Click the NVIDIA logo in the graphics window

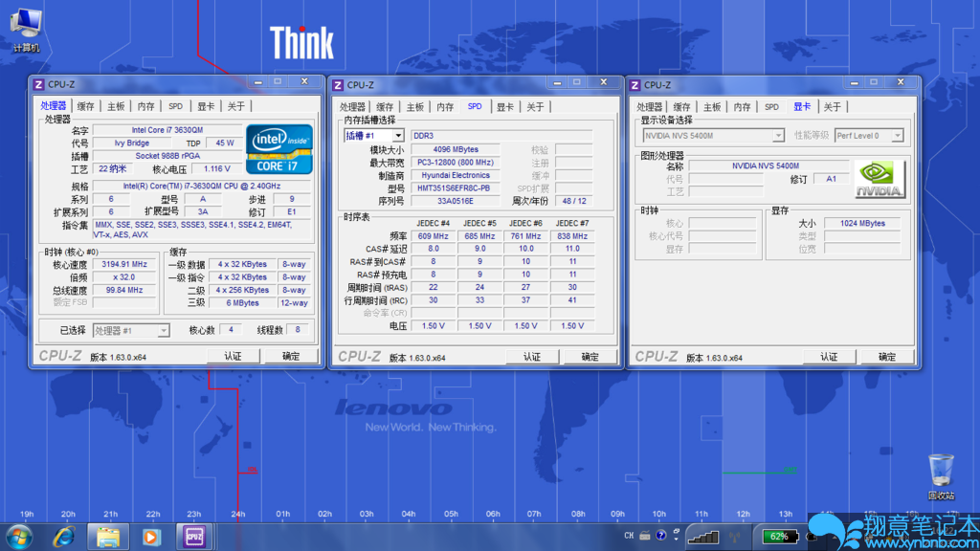pyautogui.click(x=880, y=179)
